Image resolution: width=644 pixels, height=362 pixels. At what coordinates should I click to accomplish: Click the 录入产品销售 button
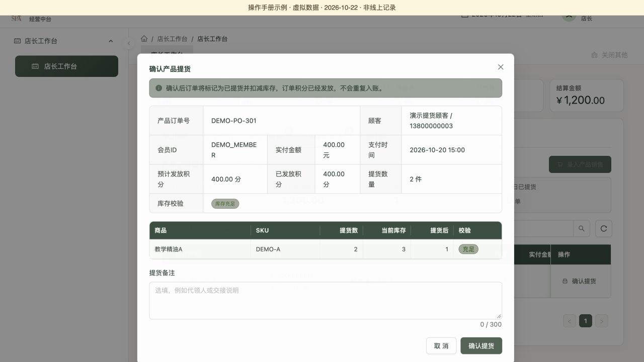[580, 164]
